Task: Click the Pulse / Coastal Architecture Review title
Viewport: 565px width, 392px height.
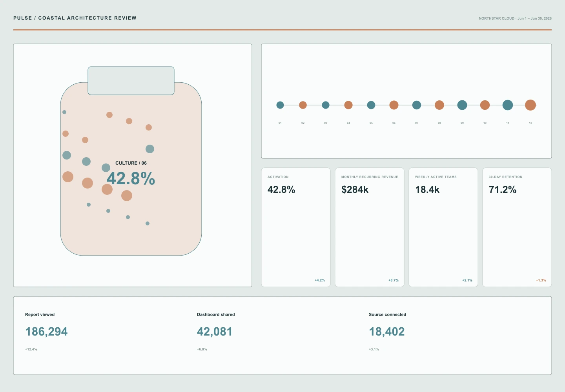Action: pyautogui.click(x=75, y=18)
